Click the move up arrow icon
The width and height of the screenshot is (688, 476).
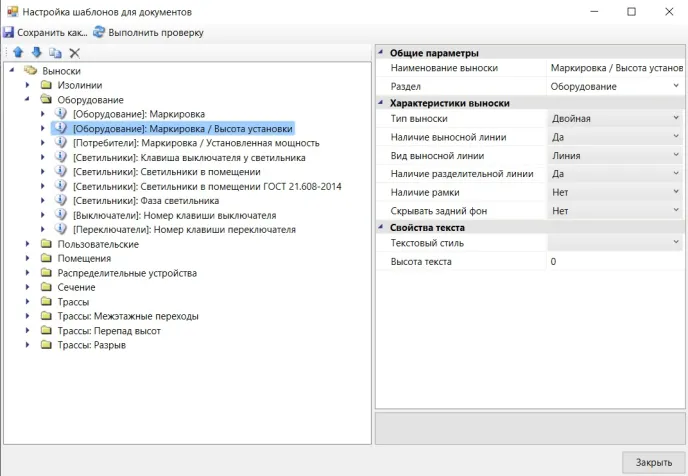coord(17,52)
